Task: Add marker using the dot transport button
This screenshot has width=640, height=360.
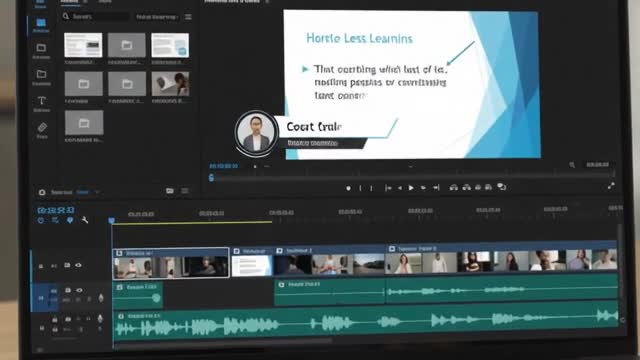Action: tap(348, 188)
